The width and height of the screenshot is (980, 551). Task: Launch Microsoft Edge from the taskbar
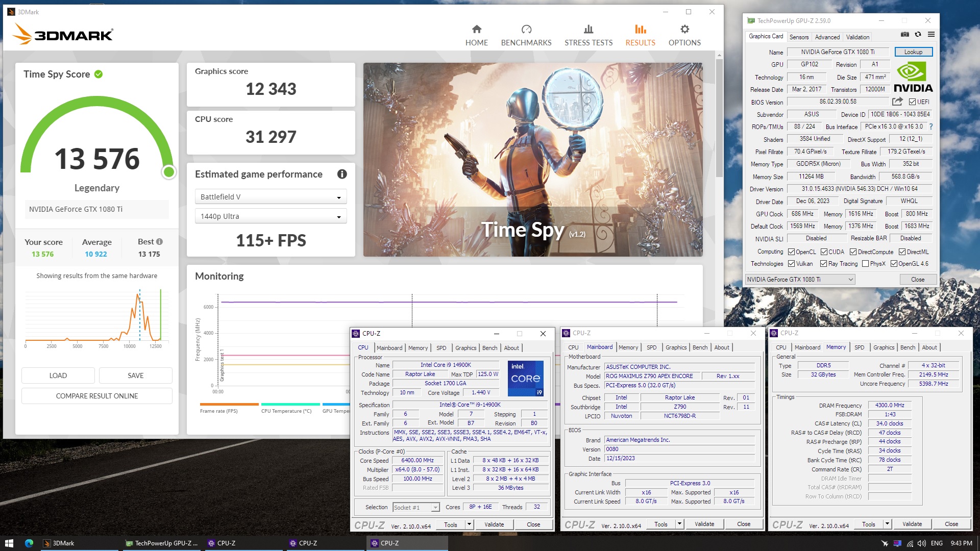[29, 543]
